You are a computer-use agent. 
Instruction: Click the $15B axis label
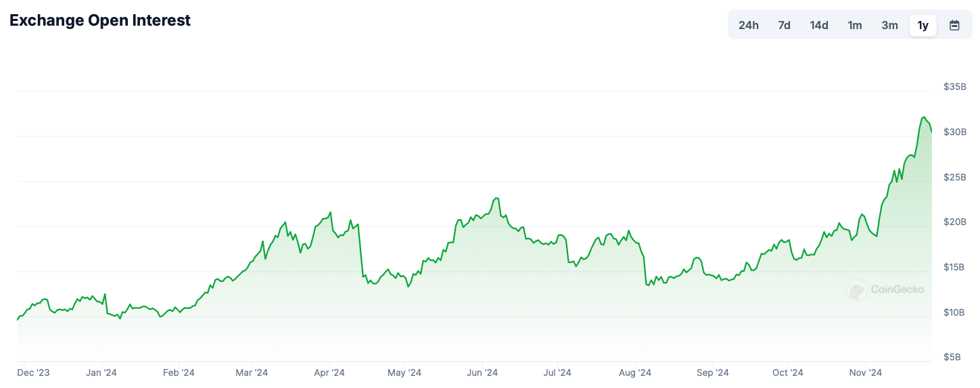pyautogui.click(x=954, y=267)
